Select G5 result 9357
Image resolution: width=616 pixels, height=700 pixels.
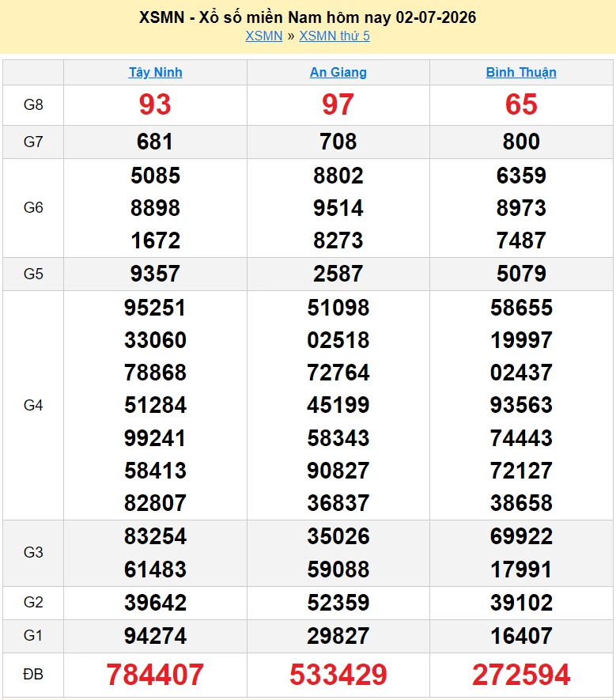[155, 274]
